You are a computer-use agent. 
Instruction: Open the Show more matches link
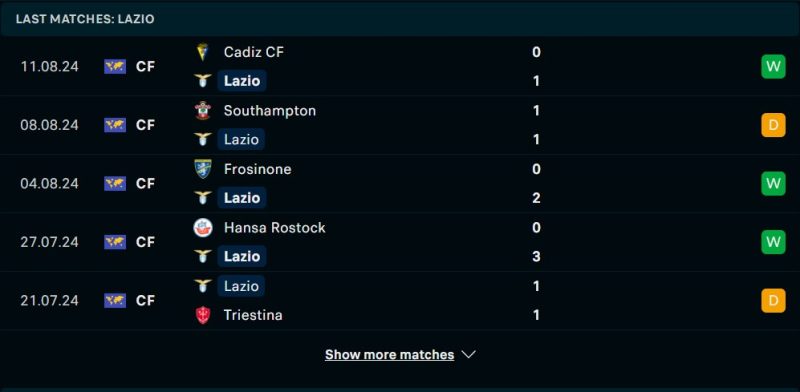389,354
